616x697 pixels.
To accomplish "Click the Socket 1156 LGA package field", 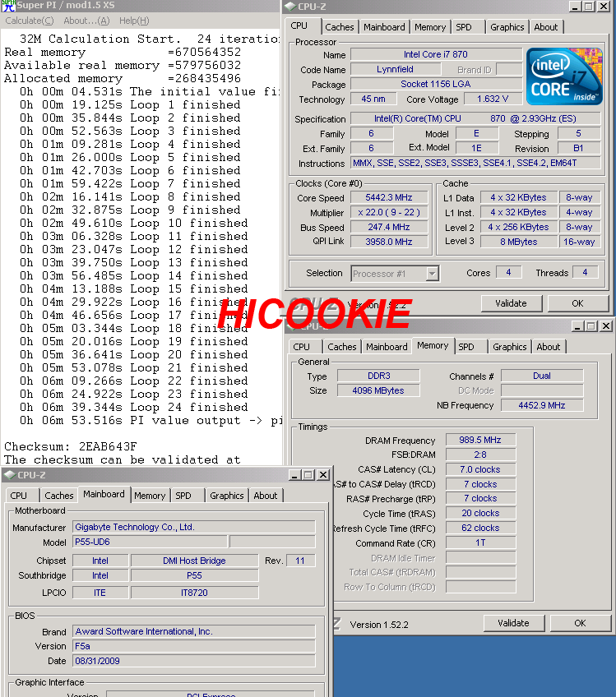I will 436,84.
